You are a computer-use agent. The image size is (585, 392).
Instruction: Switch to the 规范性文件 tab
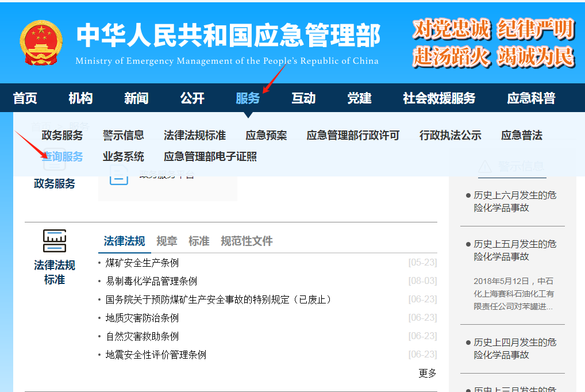(247, 241)
